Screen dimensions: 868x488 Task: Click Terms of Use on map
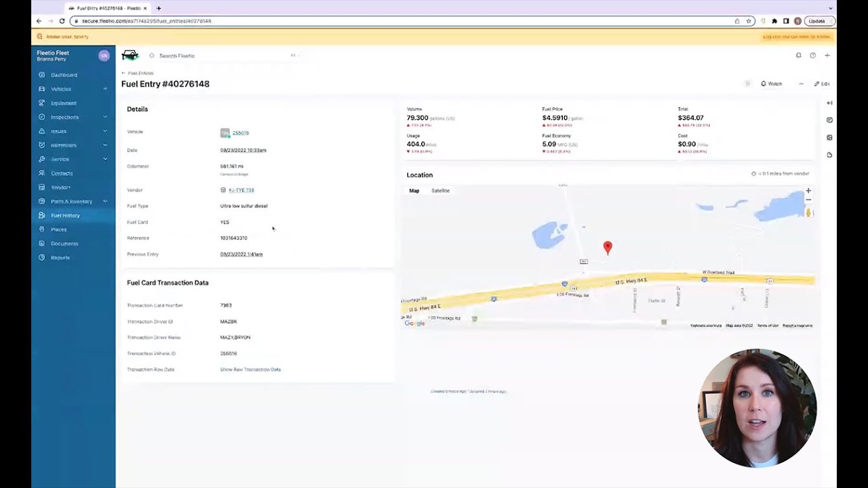click(768, 325)
